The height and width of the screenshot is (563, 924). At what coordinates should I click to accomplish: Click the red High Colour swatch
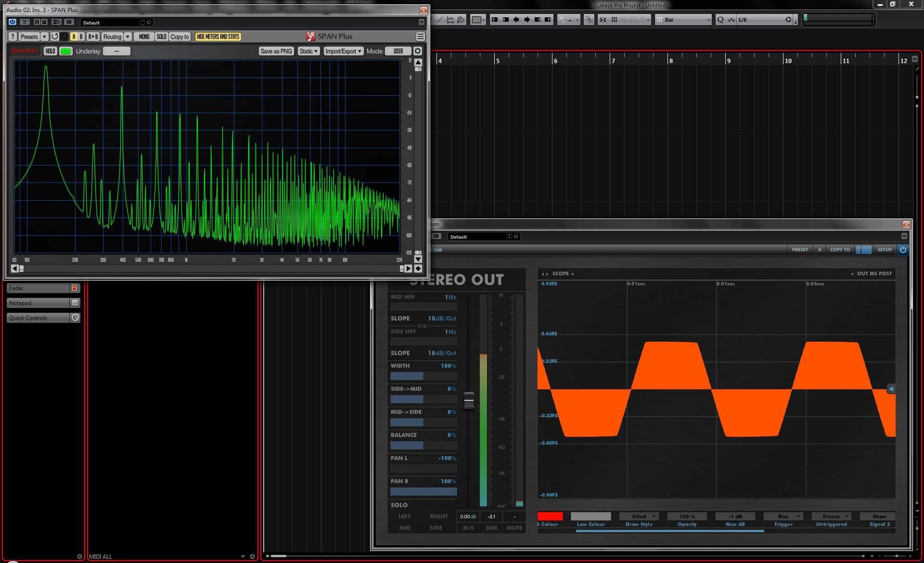pyautogui.click(x=550, y=516)
